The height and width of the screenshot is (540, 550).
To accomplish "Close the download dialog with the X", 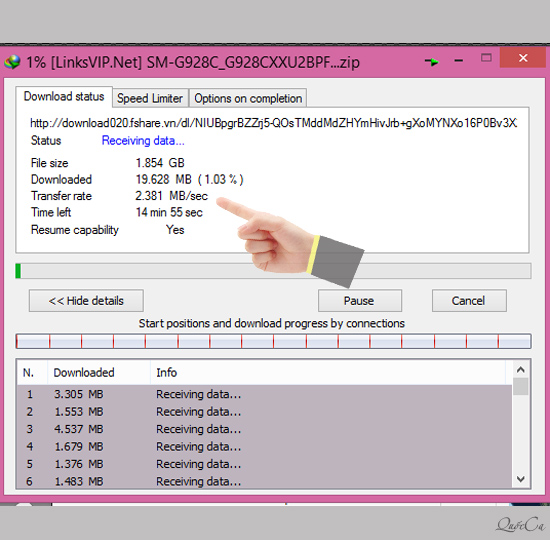I will 523,58.
